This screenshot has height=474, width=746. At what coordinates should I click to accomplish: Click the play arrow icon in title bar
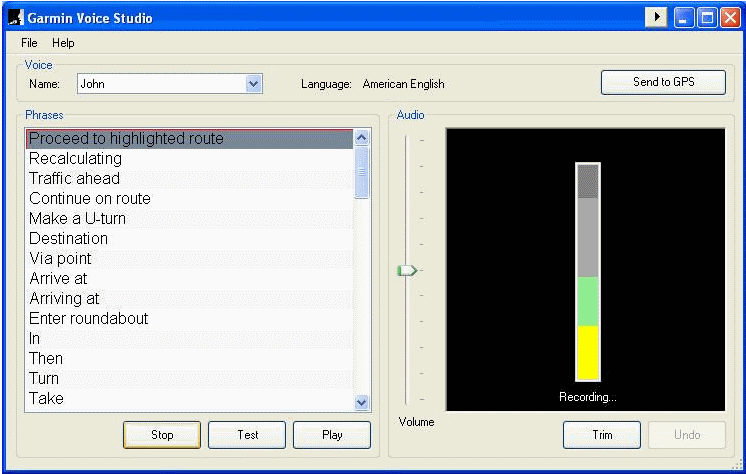tap(655, 18)
